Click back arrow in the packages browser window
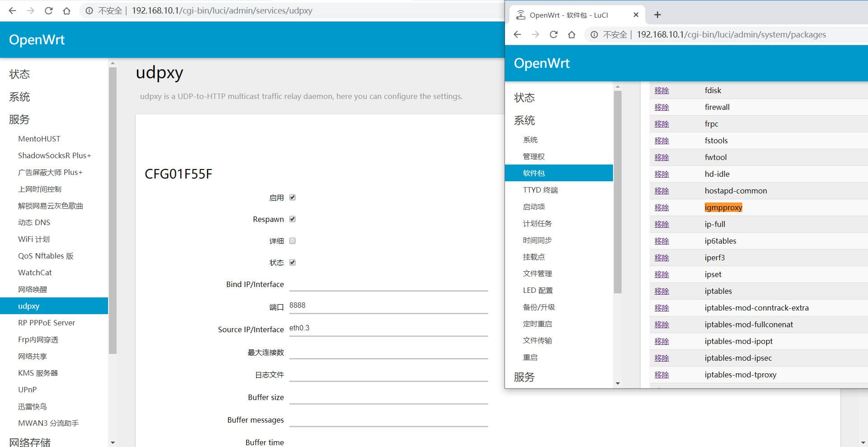Screen dimensions: 868x447 tap(518, 35)
